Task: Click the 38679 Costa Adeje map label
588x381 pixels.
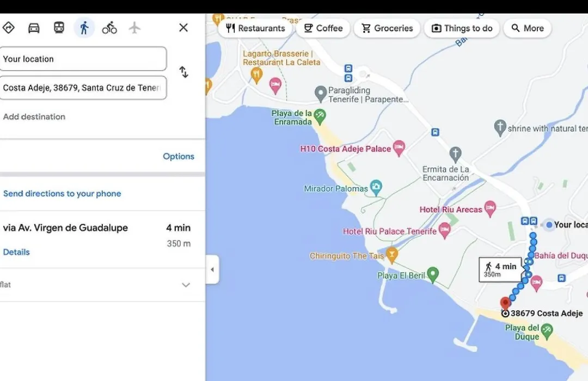Action: click(x=547, y=314)
